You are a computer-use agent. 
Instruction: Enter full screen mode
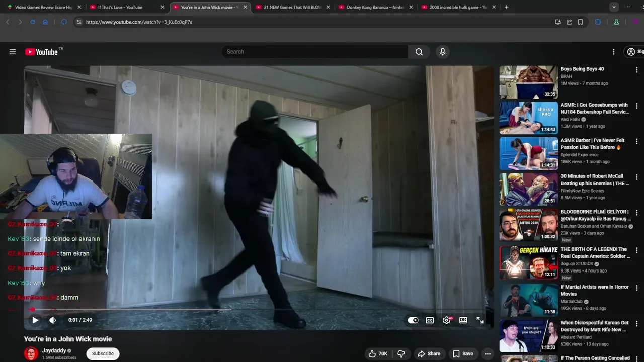(x=480, y=320)
